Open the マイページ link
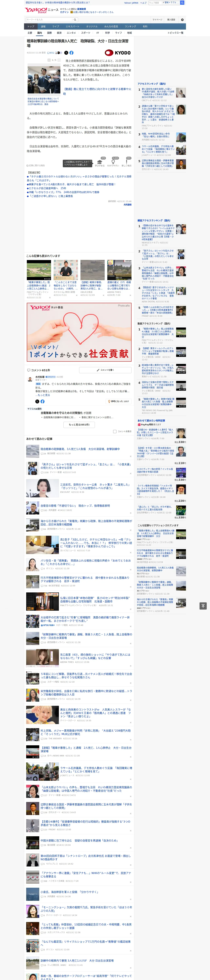Image resolution: width=210 pixels, height=980 pixels. tap(157, 19)
